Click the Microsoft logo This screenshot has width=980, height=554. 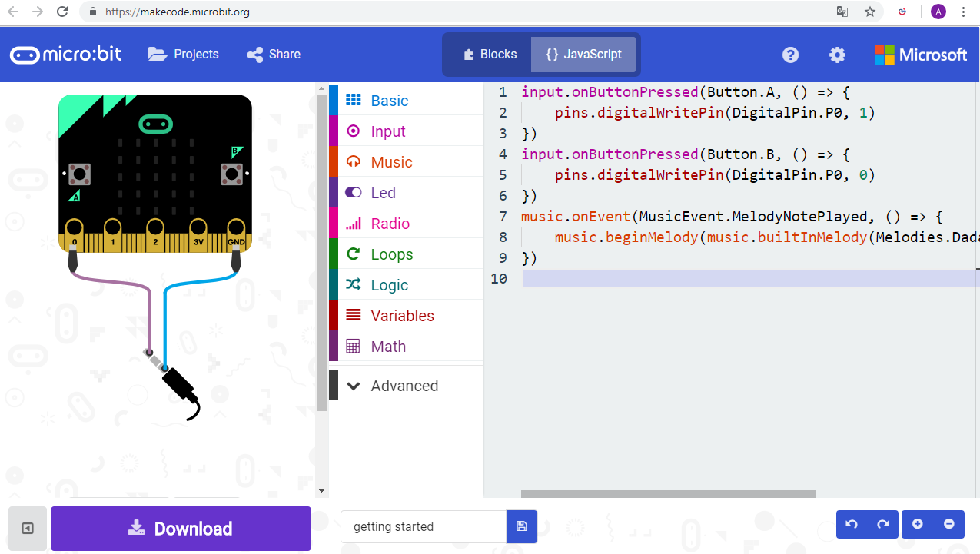[921, 55]
